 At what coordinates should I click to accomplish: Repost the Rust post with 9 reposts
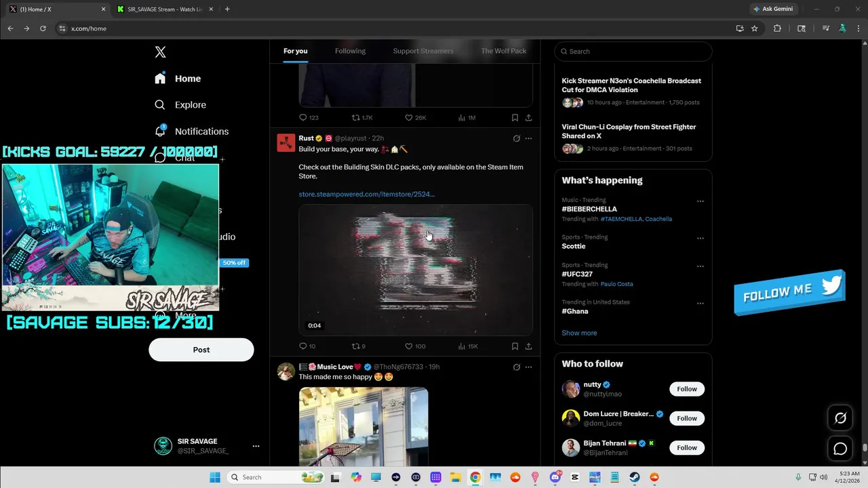(x=359, y=346)
